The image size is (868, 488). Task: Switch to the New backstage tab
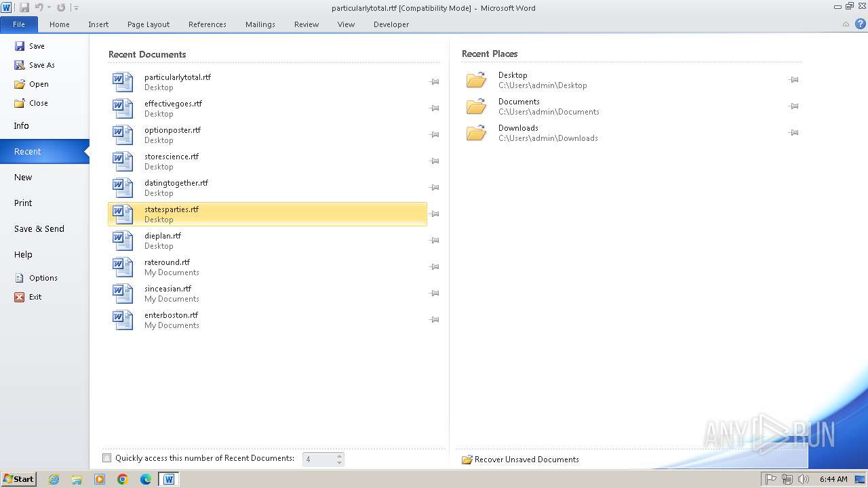tap(44, 178)
